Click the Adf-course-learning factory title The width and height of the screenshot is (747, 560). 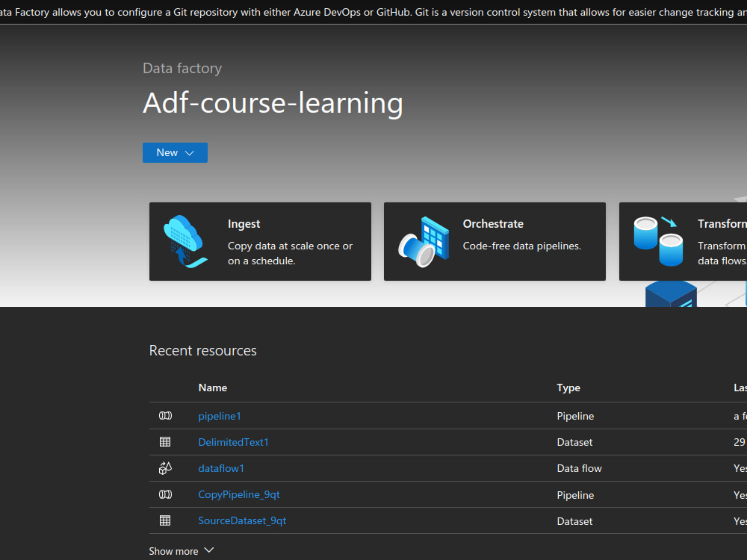(x=273, y=103)
